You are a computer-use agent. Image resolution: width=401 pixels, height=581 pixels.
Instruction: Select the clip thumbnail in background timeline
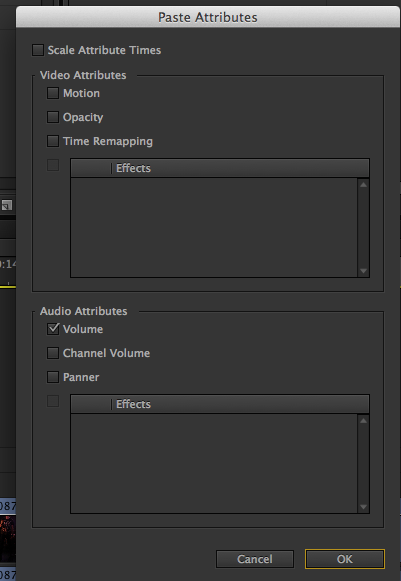click(x=8, y=539)
